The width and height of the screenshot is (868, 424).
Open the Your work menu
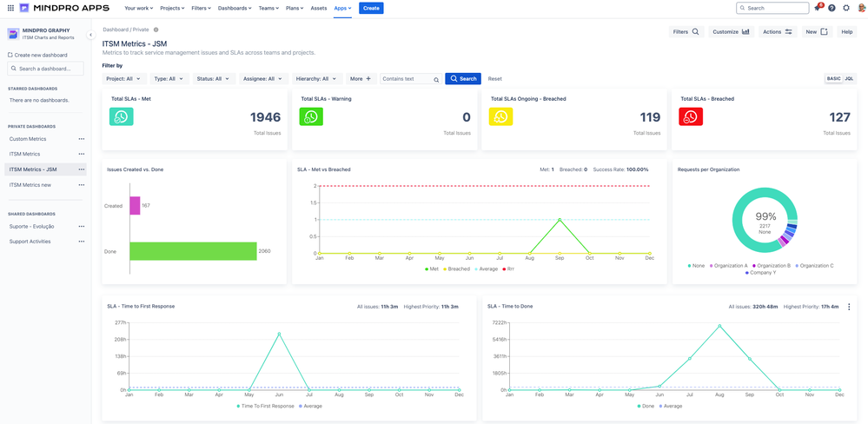coord(139,9)
